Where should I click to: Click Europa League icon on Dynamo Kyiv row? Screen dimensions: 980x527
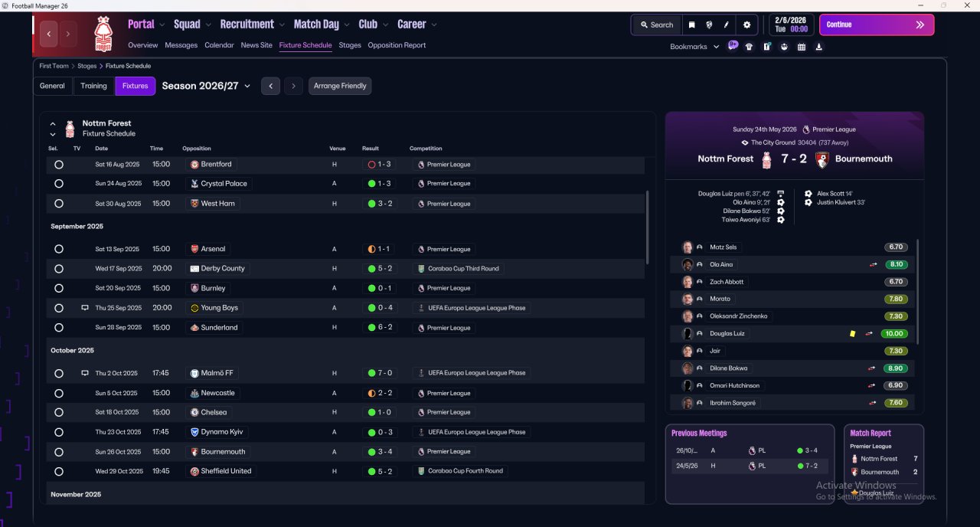tap(421, 432)
